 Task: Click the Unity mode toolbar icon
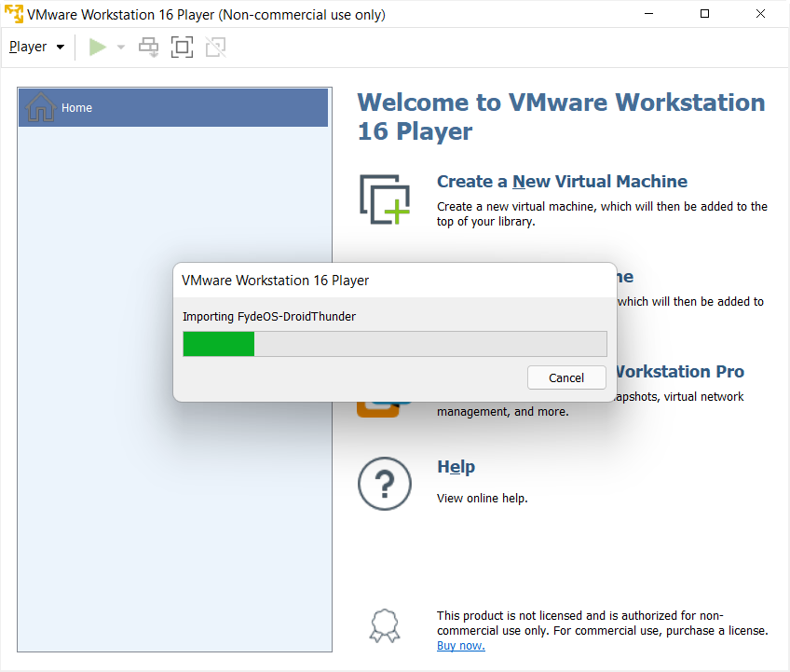tap(215, 48)
